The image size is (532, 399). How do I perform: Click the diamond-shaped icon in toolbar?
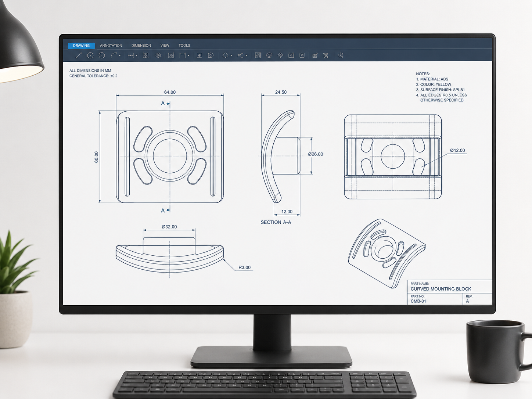coord(280,55)
